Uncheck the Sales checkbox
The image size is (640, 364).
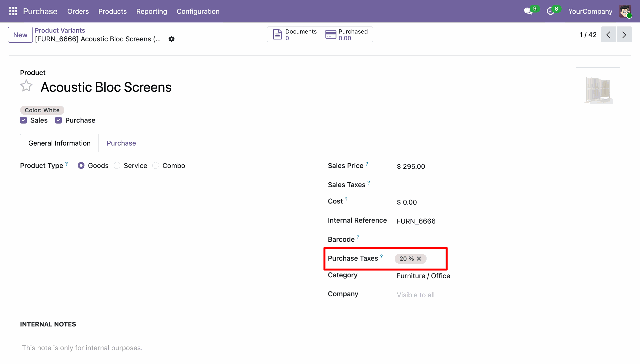23,120
